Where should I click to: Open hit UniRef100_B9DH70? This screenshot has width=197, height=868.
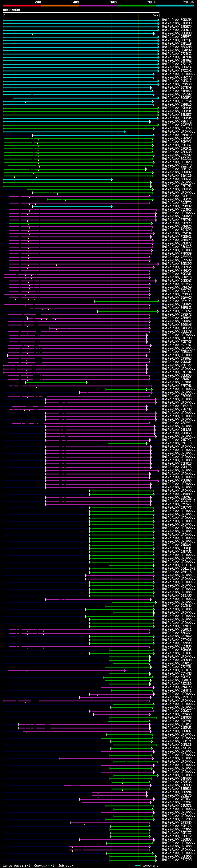(x=177, y=26)
